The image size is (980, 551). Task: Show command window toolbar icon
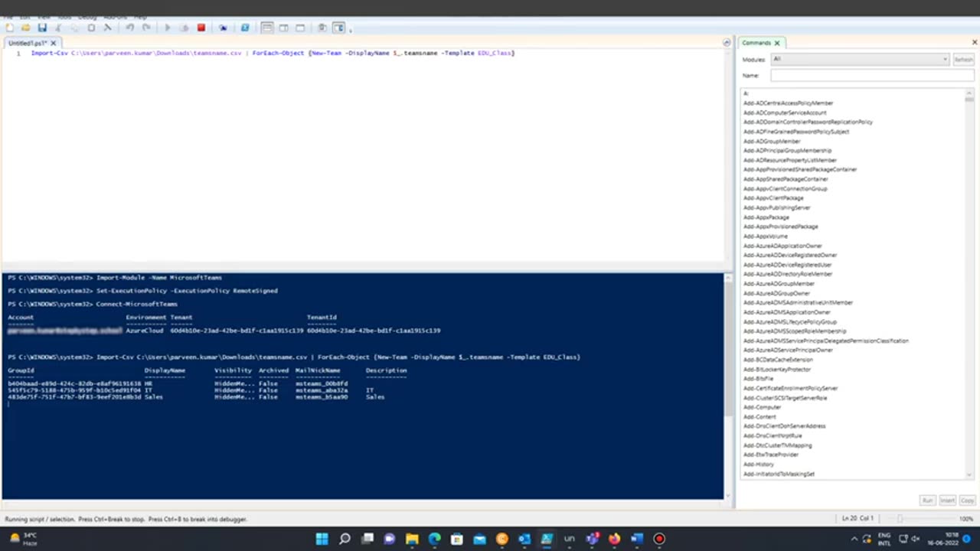[x=322, y=28]
